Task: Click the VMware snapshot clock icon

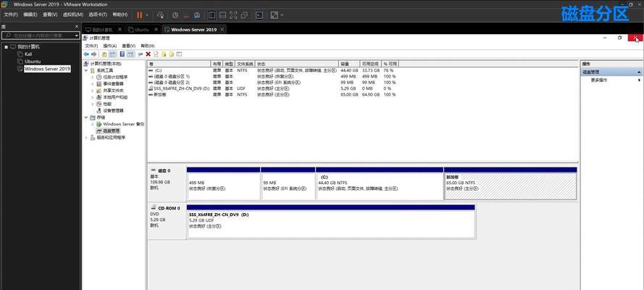Action: click(175, 14)
